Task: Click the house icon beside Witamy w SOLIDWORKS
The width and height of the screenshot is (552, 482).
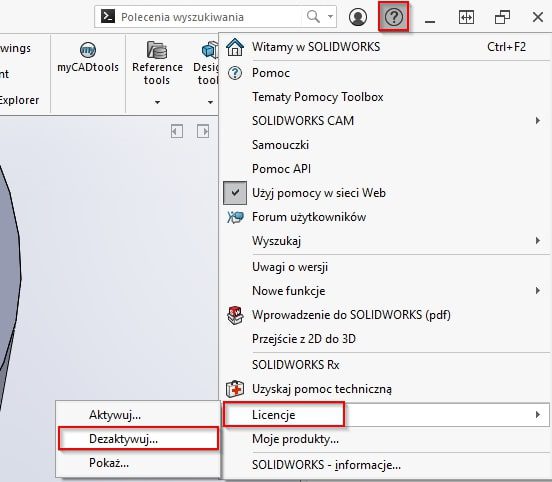Action: (x=235, y=47)
